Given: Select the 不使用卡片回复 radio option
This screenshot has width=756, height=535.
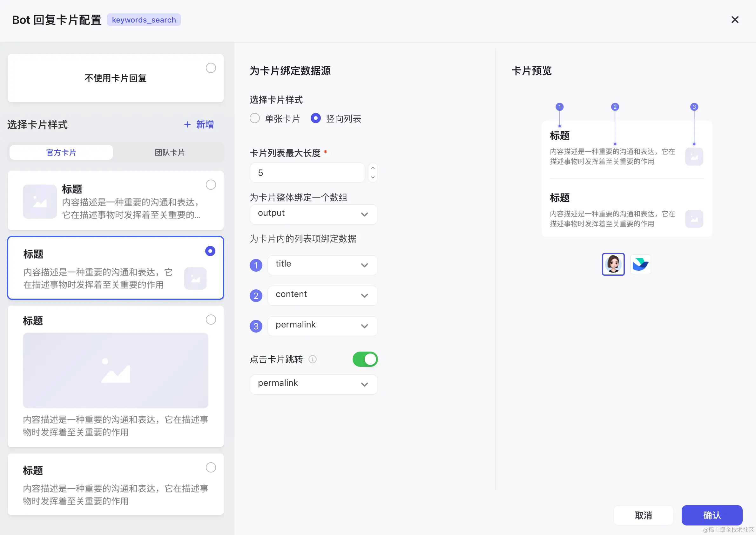Looking at the screenshot, I should click(211, 68).
